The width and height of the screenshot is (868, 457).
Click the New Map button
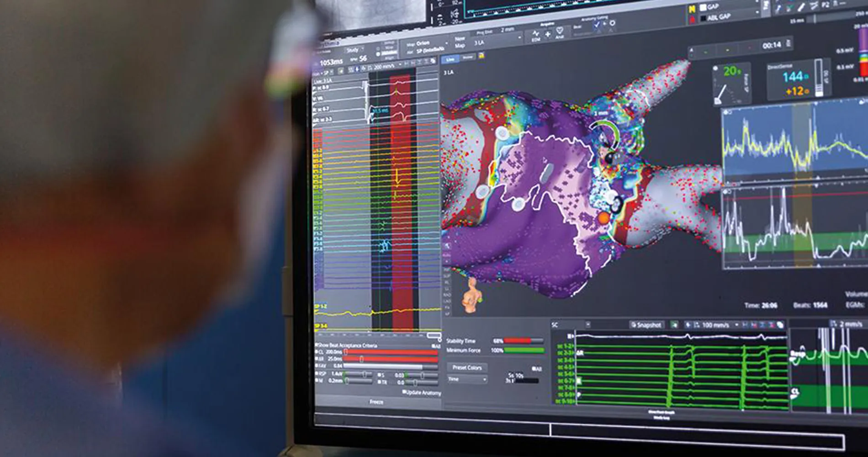coord(460,42)
